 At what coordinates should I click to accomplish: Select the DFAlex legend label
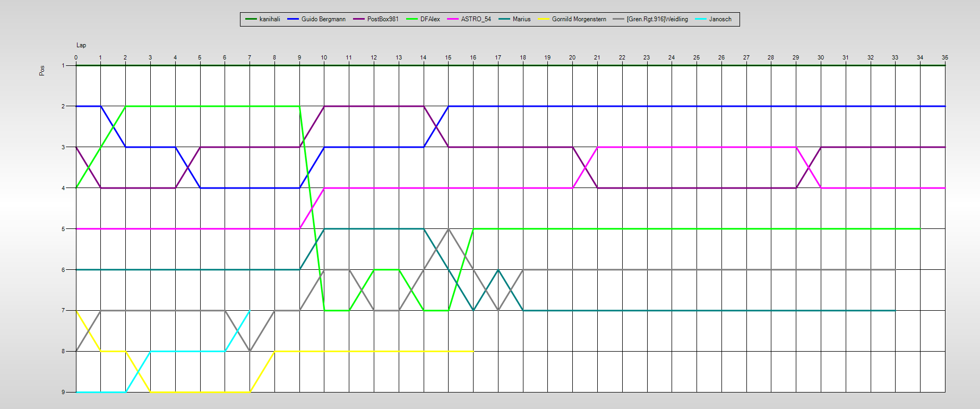tap(430, 19)
